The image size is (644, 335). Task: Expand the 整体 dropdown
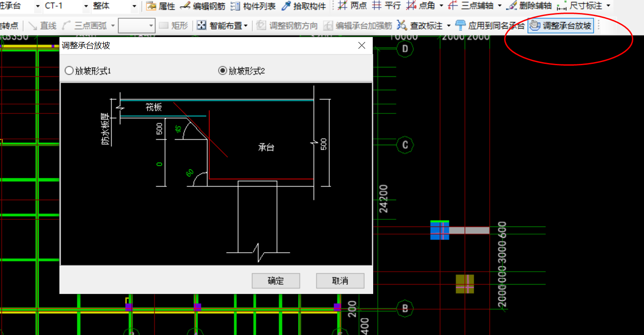coord(134,6)
